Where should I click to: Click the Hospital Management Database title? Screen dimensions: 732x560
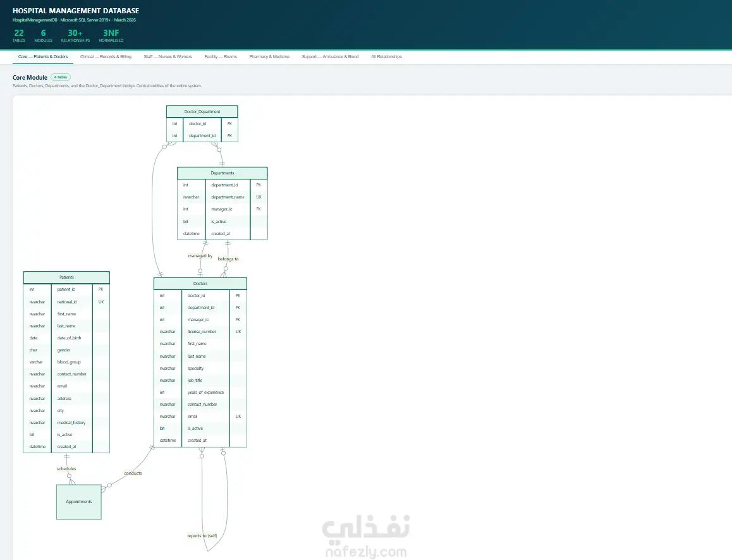76,11
